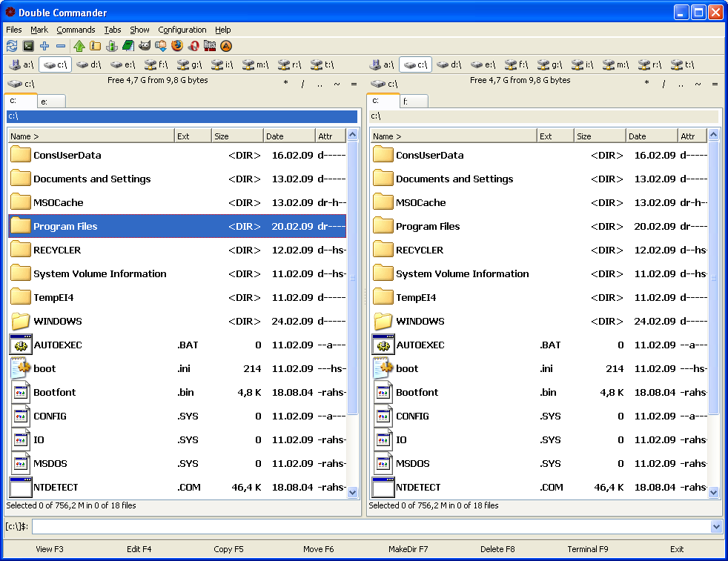The image size is (728, 561).
Task: Switch right panel to drive e:\
Action: pos(483,64)
